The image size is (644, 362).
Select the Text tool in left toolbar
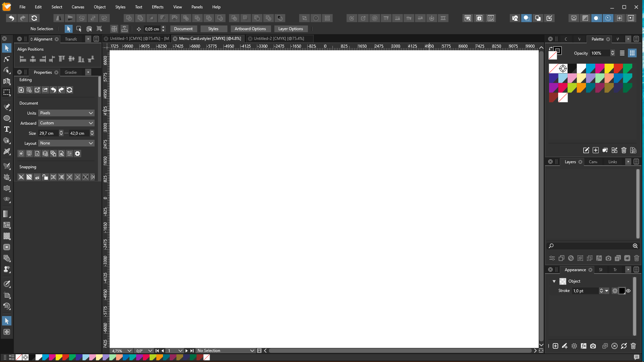7,129
